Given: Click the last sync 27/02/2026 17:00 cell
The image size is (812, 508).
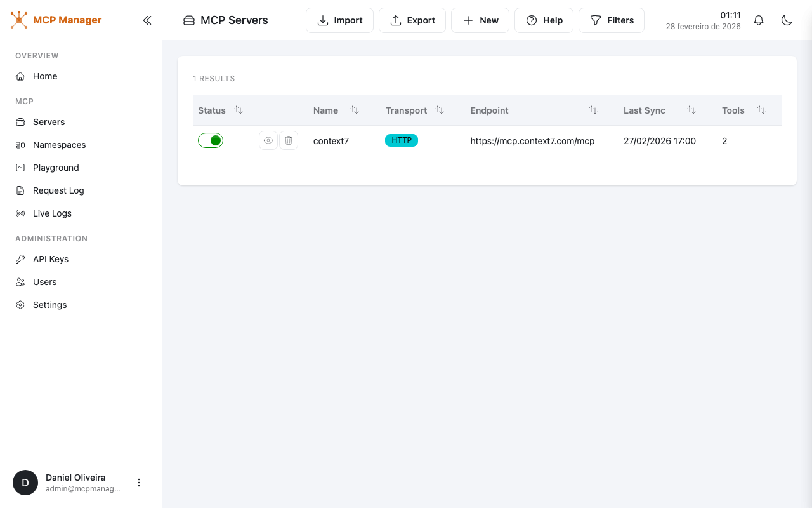Looking at the screenshot, I should (660, 141).
